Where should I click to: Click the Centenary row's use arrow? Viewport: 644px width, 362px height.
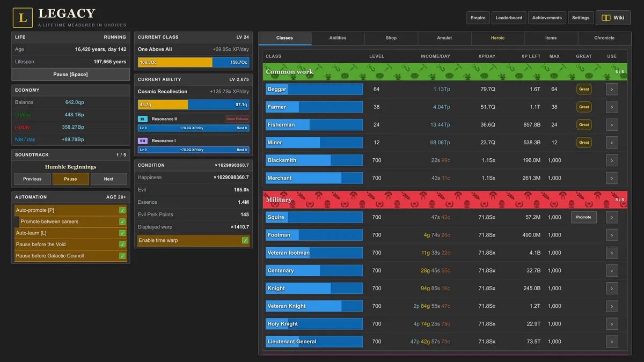(x=612, y=270)
